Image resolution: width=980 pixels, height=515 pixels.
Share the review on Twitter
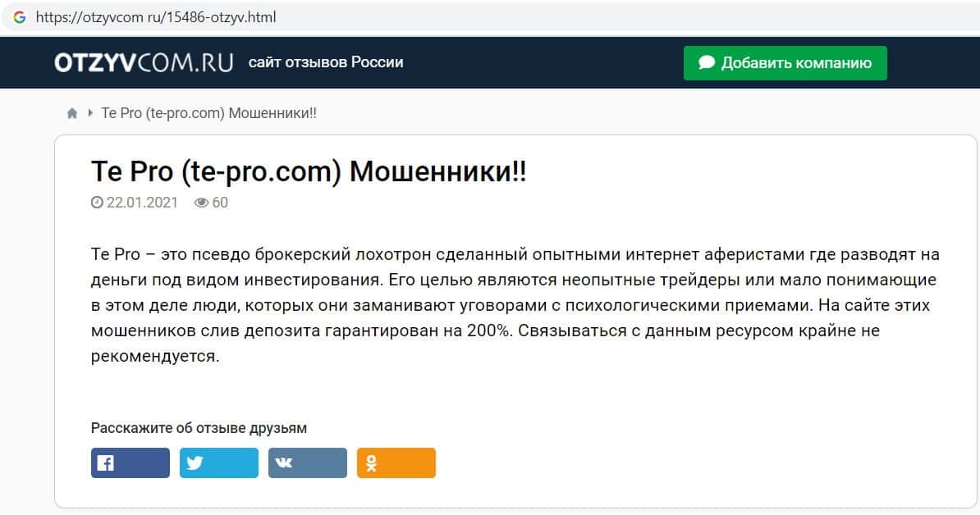point(219,463)
